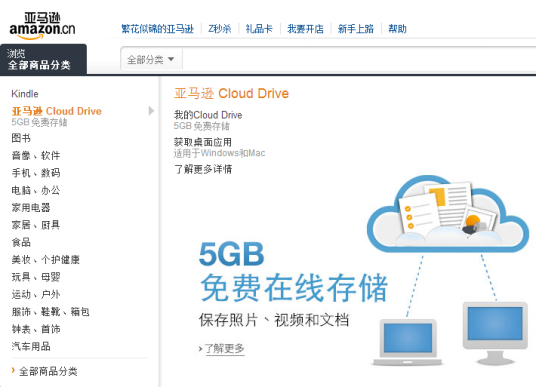536x387 pixels.
Task: Click 5GB 免费存储 under sidebar Cloud Drive
Action: [x=39, y=122]
